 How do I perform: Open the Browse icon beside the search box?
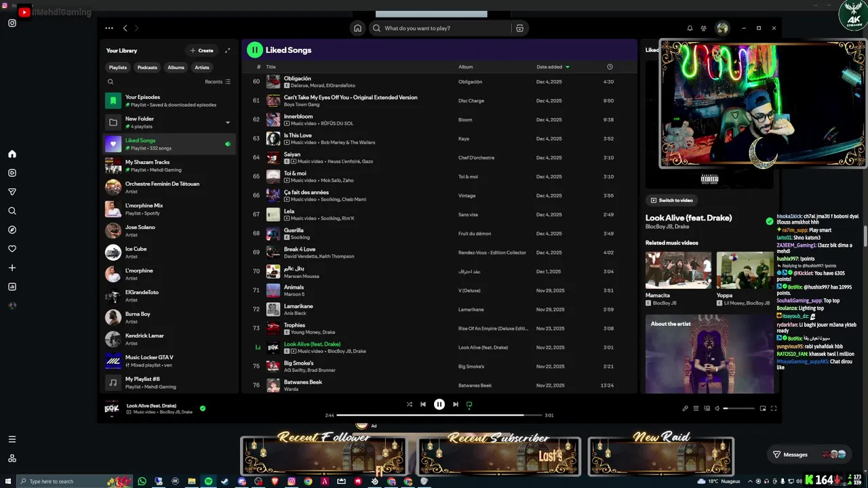[x=519, y=28]
